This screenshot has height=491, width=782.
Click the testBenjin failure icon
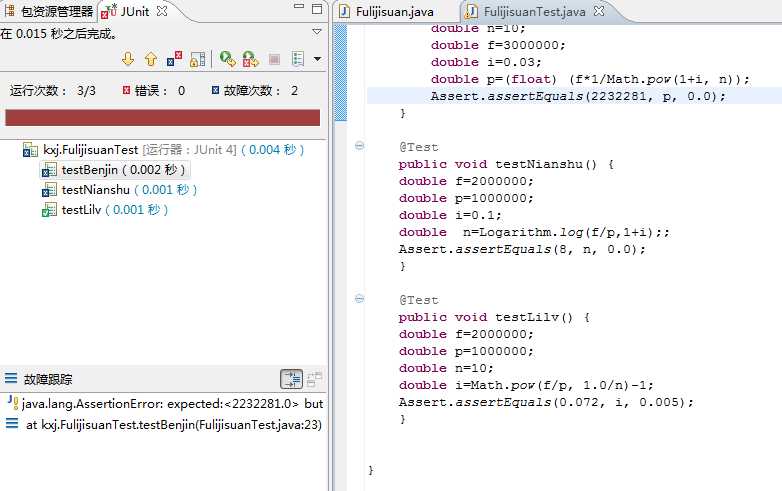pos(49,170)
